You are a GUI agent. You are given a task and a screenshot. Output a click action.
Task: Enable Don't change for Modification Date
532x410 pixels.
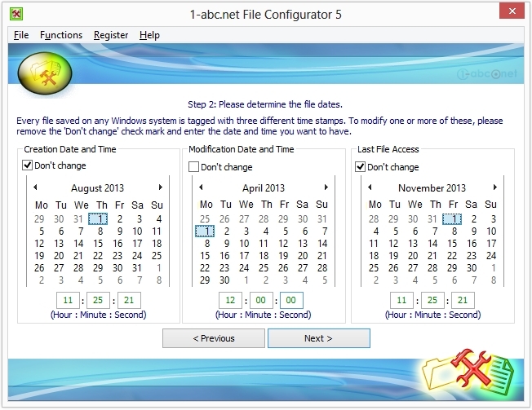(194, 167)
